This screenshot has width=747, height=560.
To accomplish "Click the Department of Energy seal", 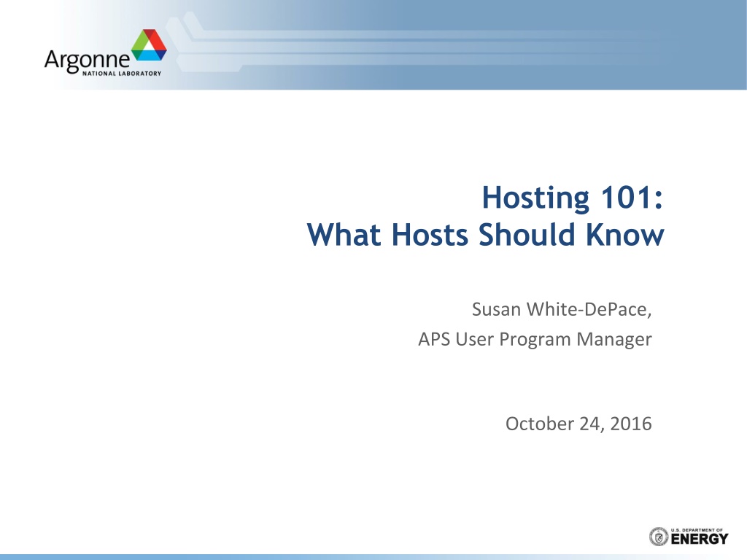I will tap(659, 537).
